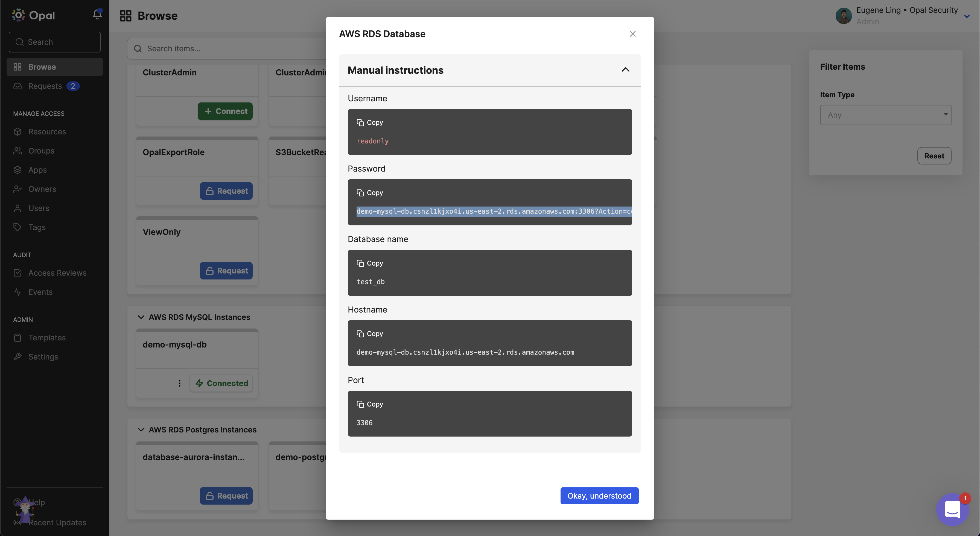Screen dimensions: 980x536
Task: Open Settings in admin sidebar
Action: [43, 357]
